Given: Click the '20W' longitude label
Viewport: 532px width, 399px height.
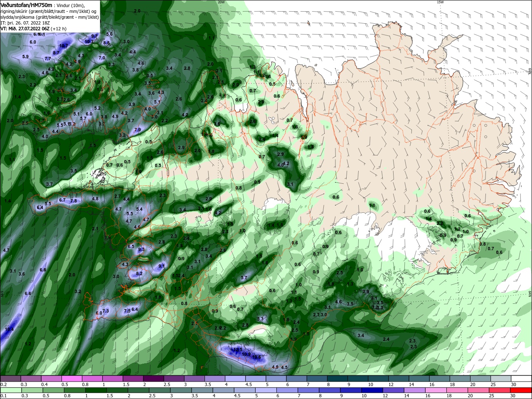Looking at the screenshot, I should (x=221, y=2).
